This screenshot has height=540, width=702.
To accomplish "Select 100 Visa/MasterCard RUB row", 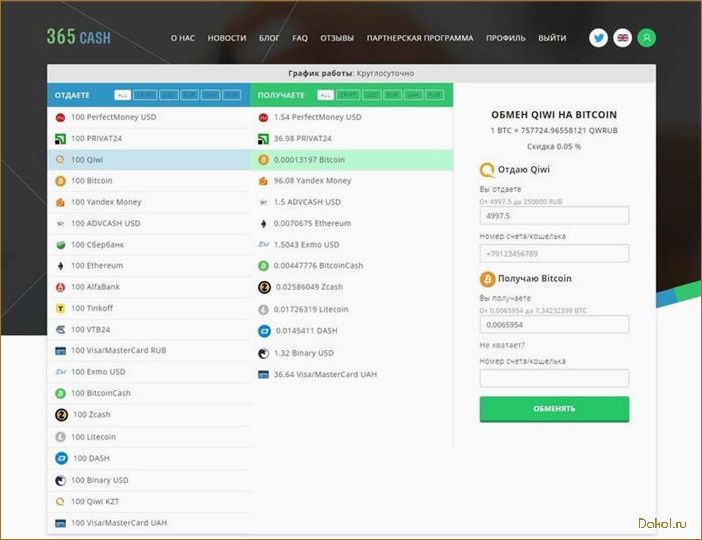I will 149,351.
